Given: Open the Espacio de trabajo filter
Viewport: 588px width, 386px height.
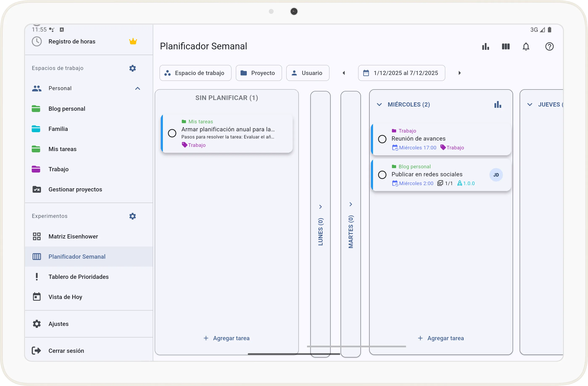Looking at the screenshot, I should click(x=195, y=73).
